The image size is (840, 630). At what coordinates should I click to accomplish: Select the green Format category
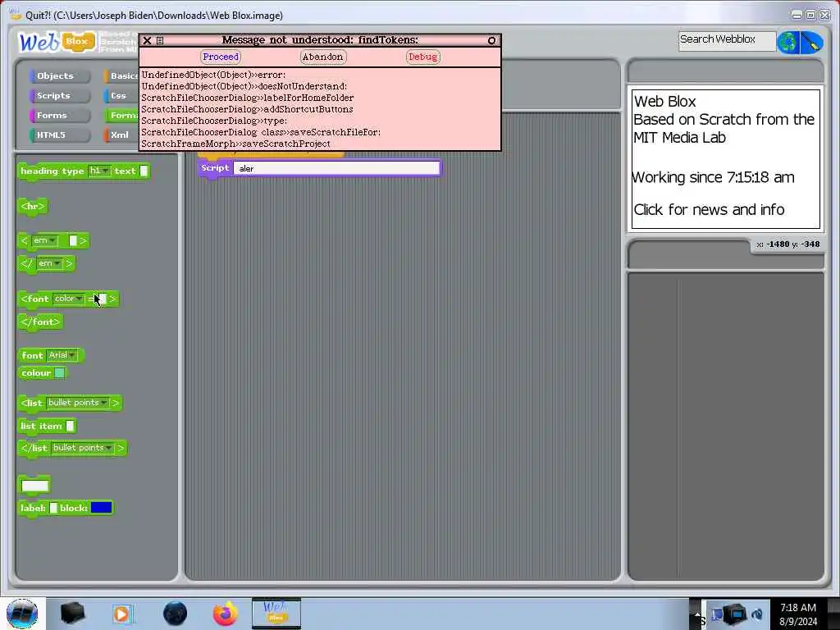pyautogui.click(x=121, y=115)
